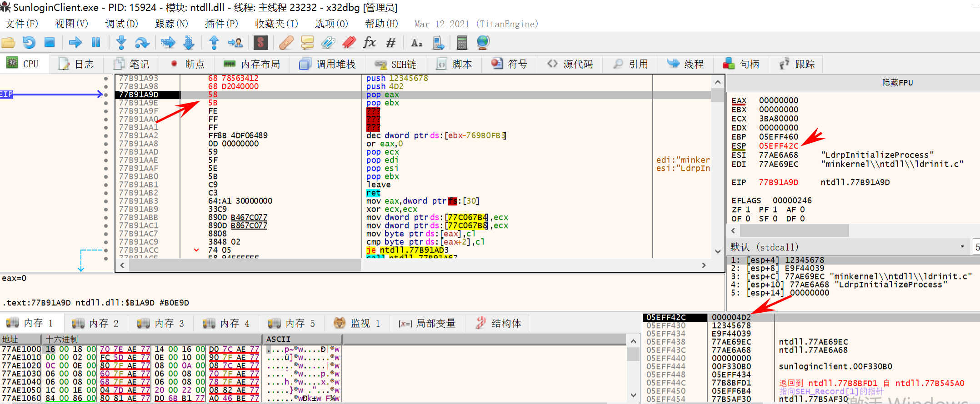Click the Trace Over toolbar icon
Image resolution: width=980 pixels, height=404 pixels.
coord(189,43)
